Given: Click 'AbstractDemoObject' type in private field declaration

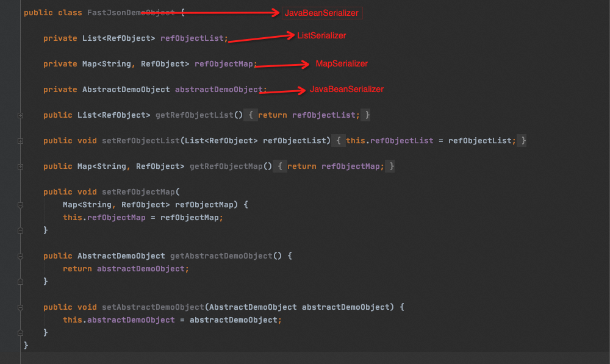Looking at the screenshot, I should coord(126,90).
